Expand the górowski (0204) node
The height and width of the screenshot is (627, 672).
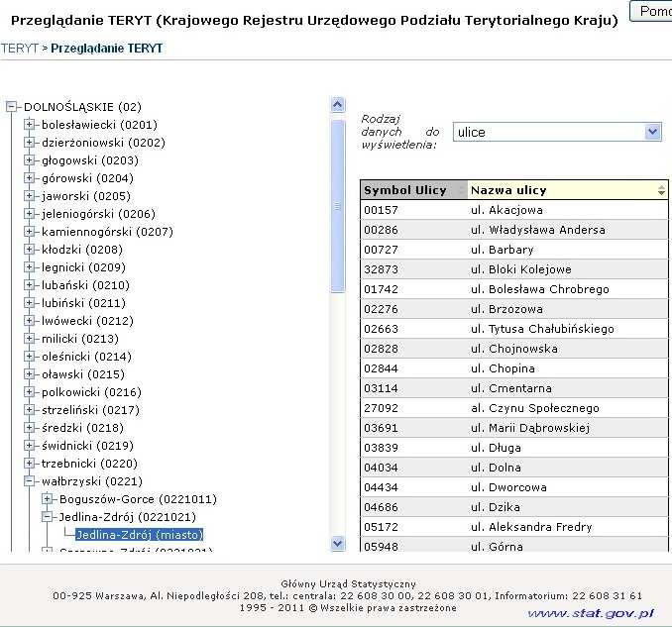[x=29, y=178]
